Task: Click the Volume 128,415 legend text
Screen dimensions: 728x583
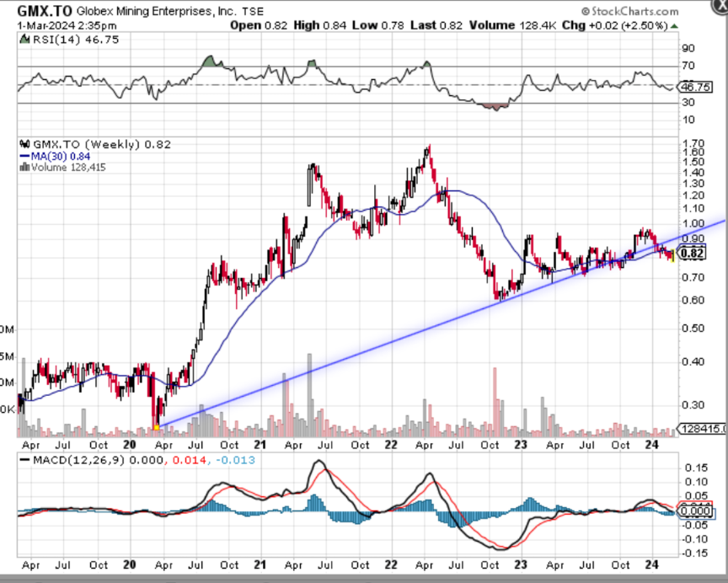Action: [68, 167]
